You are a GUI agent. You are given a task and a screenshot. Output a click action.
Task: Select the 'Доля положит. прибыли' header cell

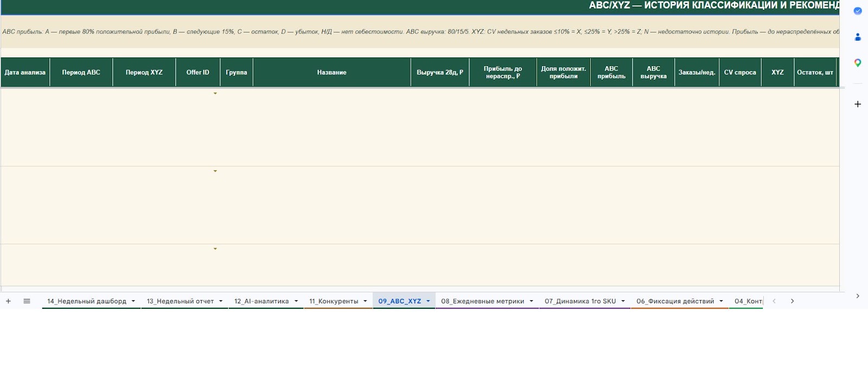[x=564, y=72]
